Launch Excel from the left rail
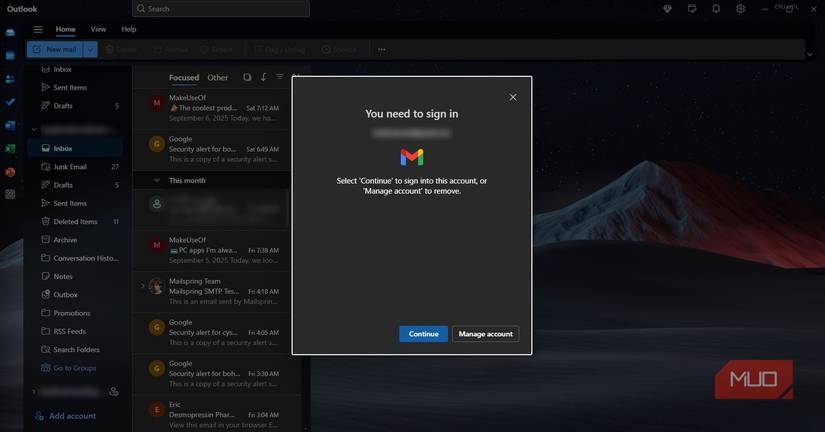 (10, 148)
